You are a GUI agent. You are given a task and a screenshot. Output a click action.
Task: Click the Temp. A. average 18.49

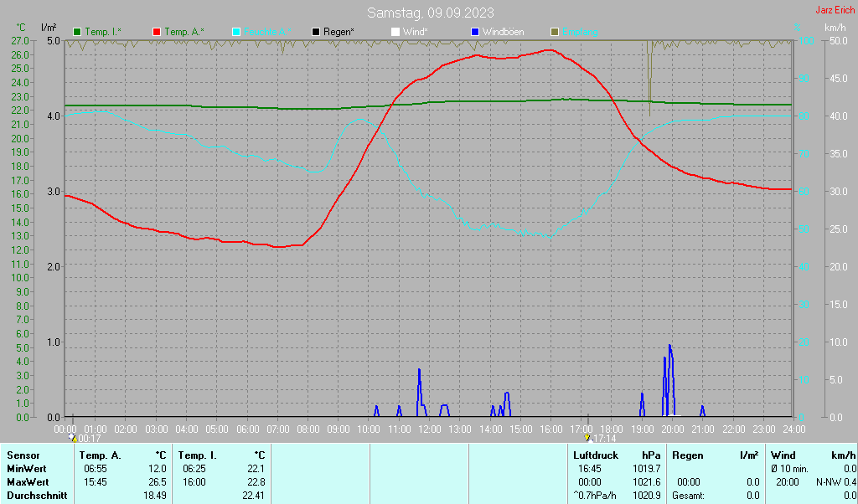point(155,496)
